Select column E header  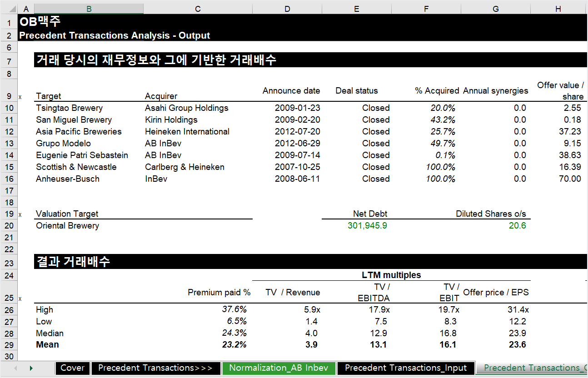click(x=356, y=9)
